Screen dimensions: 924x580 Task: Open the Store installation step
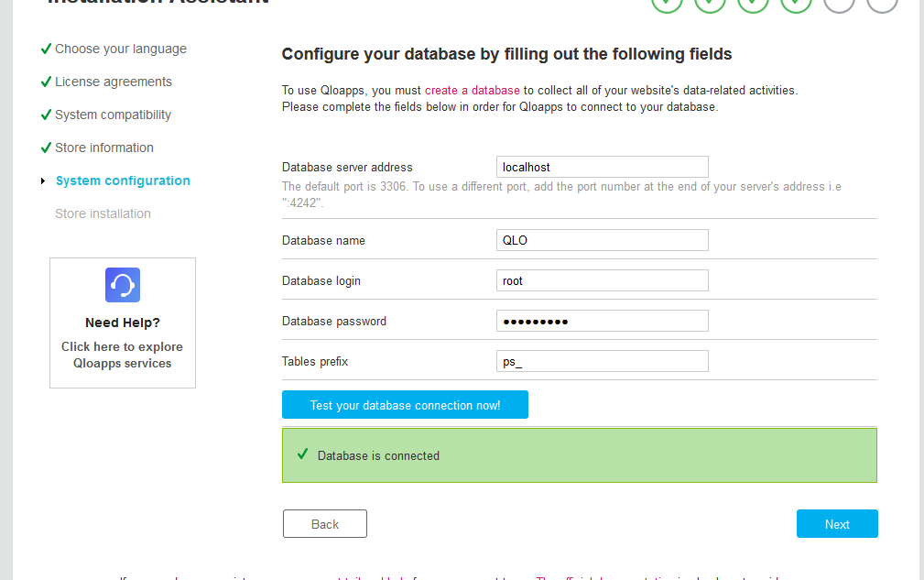tap(103, 214)
